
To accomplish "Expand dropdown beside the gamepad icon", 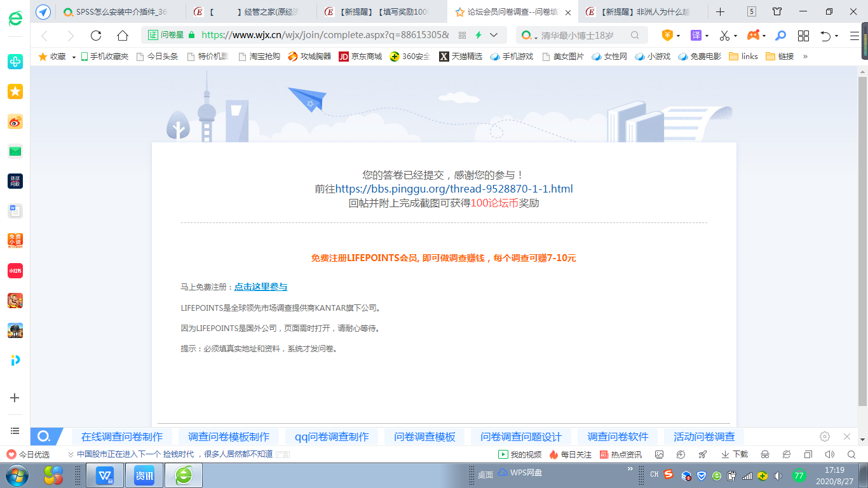I will (764, 36).
